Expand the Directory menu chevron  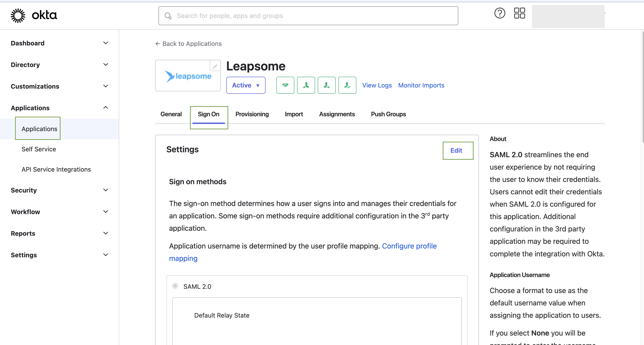pyautogui.click(x=106, y=65)
